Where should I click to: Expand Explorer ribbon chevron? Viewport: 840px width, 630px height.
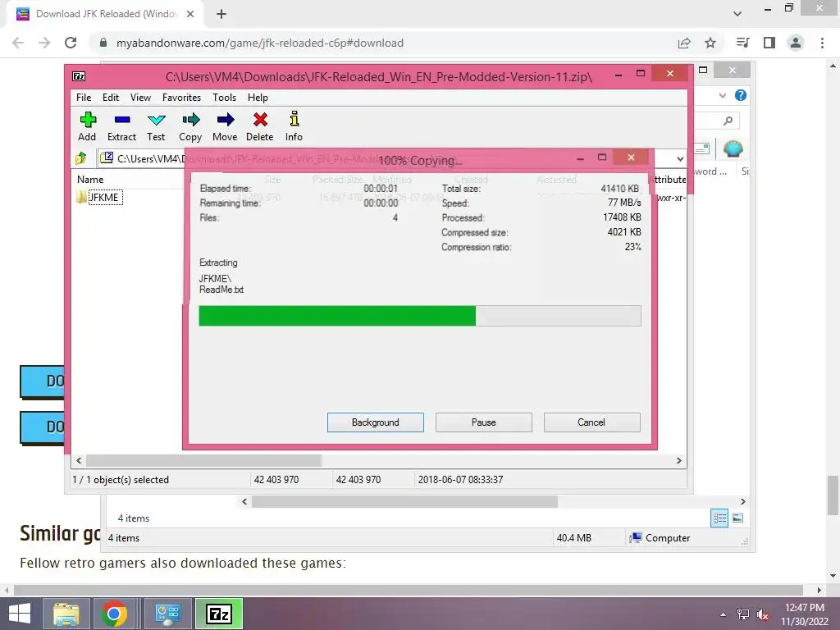tap(722, 95)
